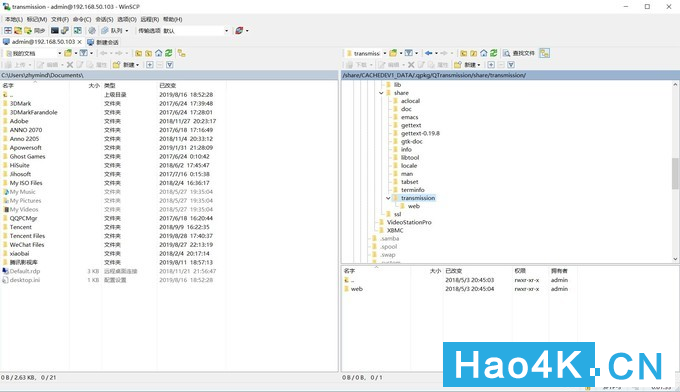Viewport: 680px width, 392px height.
Task: Go to local home directory icon
Action: point(158,53)
